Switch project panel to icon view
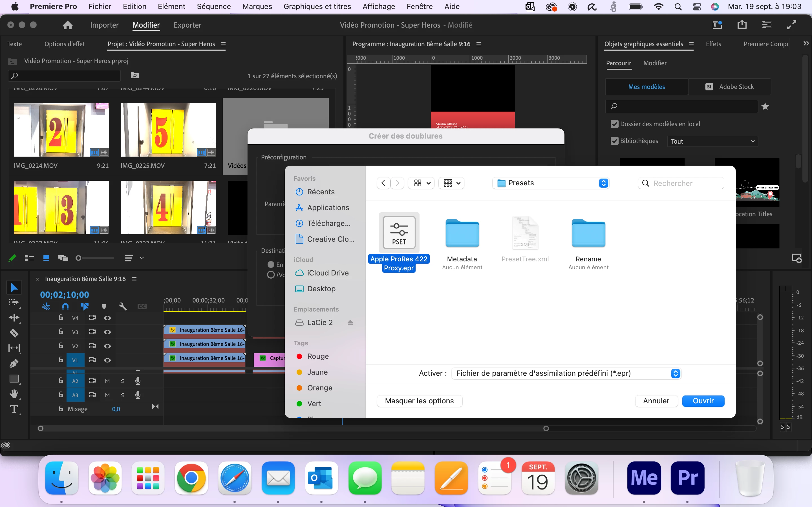 [x=46, y=258]
